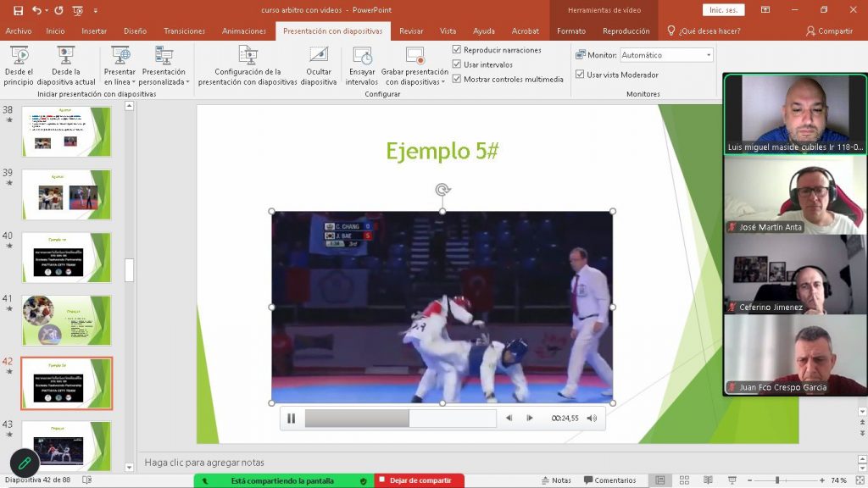Disable Usar vista Moderador checkbox
Viewport: 868px width, 488px height.
(x=580, y=75)
